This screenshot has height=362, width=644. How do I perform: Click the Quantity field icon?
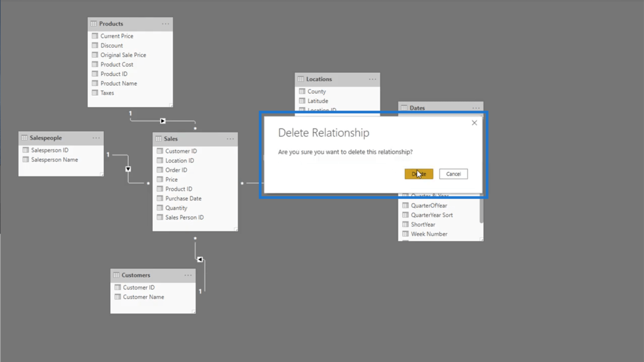[160, 208]
